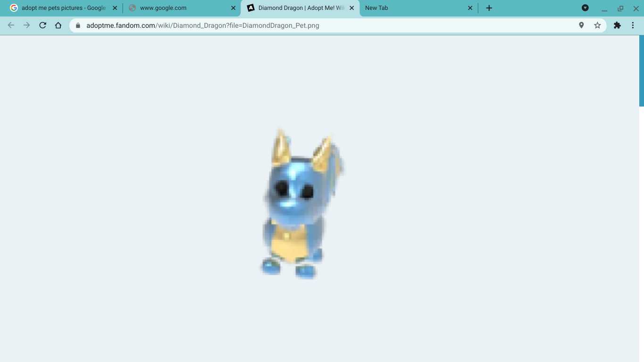Viewport: 644px width, 362px height.
Task: Click the browser back arrow
Action: point(11,25)
